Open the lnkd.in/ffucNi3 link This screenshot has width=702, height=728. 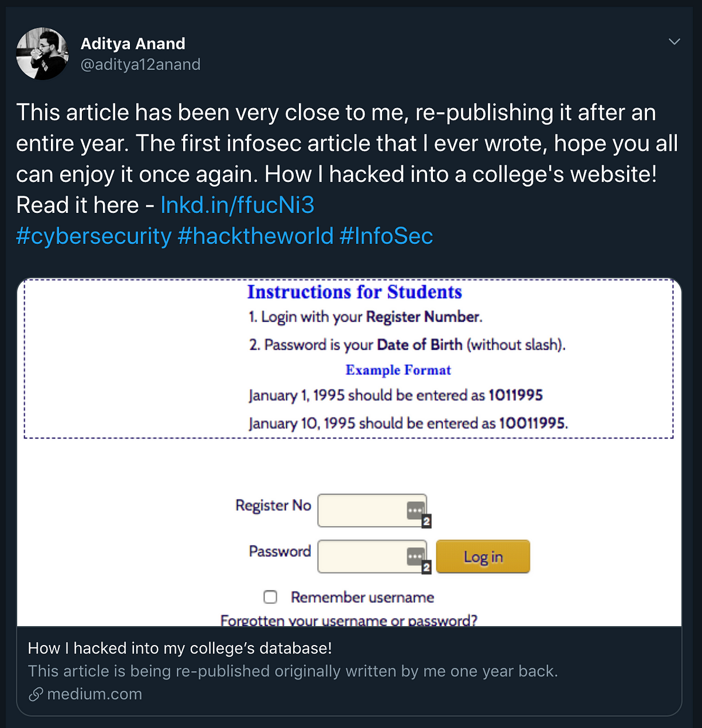point(238,205)
